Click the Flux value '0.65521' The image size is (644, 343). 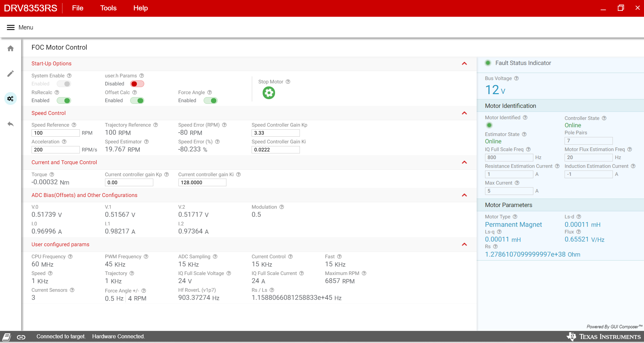click(x=577, y=239)
